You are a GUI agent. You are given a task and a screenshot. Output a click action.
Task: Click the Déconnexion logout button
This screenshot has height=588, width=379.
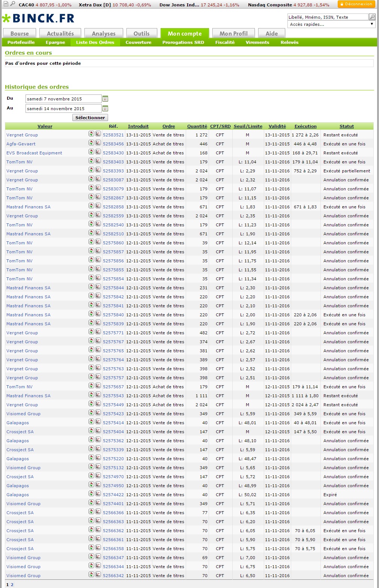(x=356, y=4)
